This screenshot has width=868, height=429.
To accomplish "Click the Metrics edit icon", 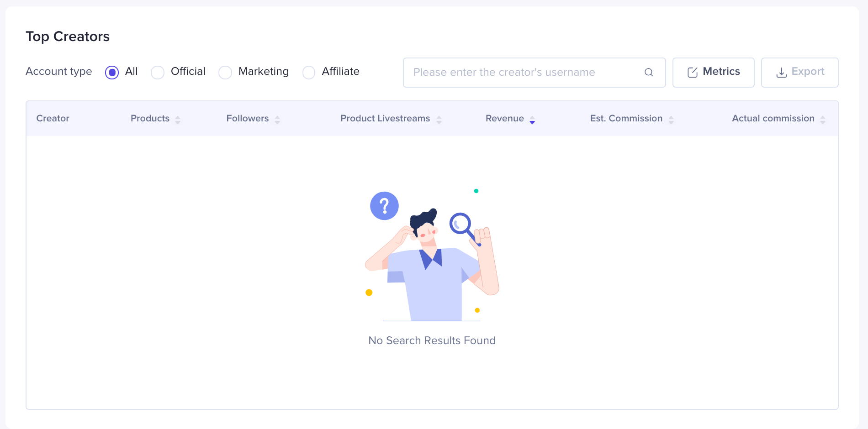I will pyautogui.click(x=693, y=73).
